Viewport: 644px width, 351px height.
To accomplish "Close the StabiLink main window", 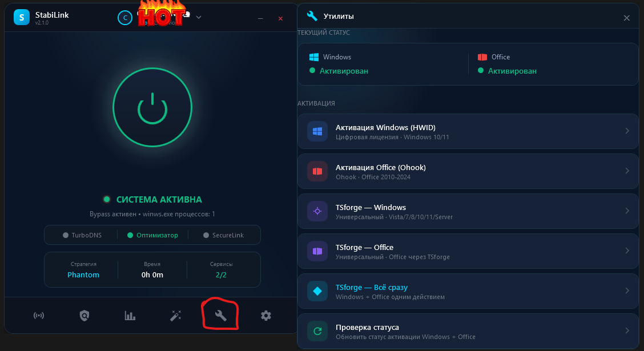I will tap(280, 18).
